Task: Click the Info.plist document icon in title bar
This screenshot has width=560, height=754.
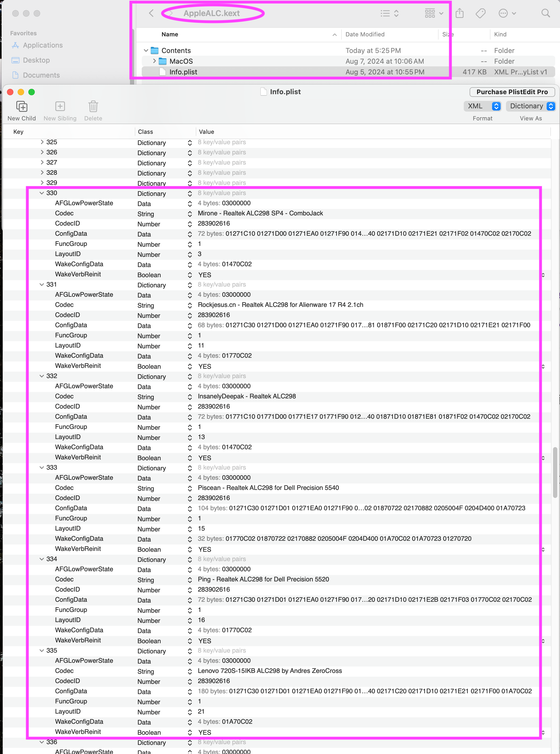Action: pos(263,92)
